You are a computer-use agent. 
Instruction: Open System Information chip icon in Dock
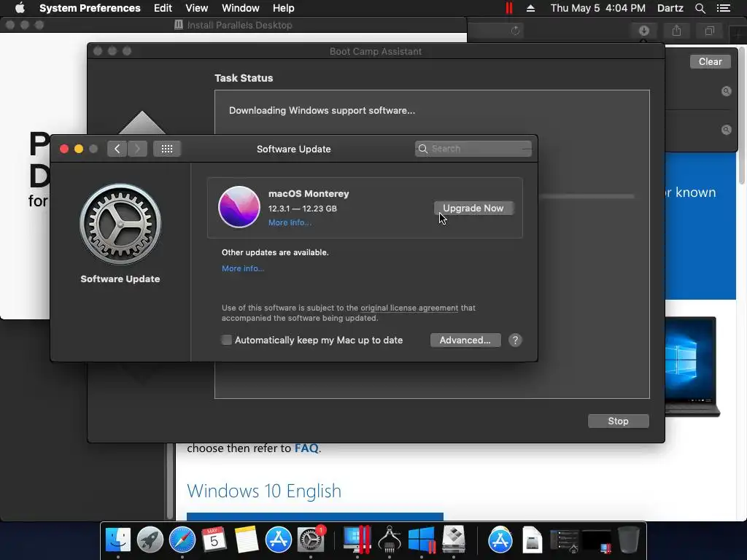tap(390, 540)
